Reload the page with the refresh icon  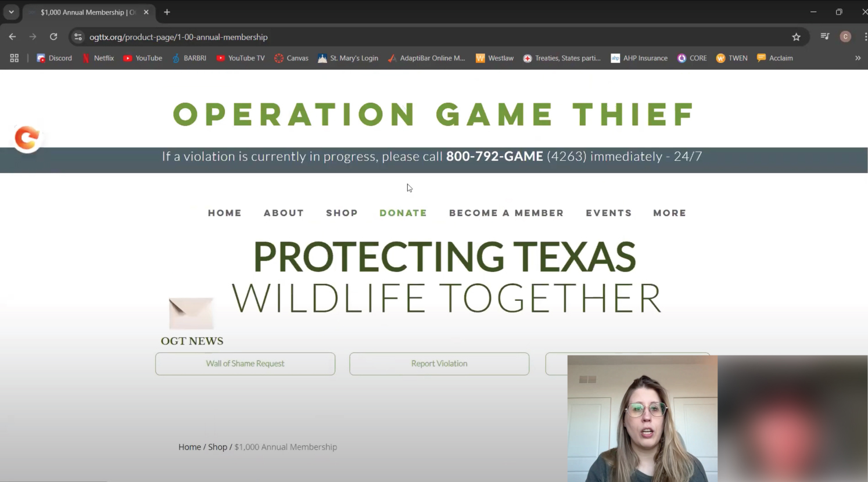(x=53, y=37)
